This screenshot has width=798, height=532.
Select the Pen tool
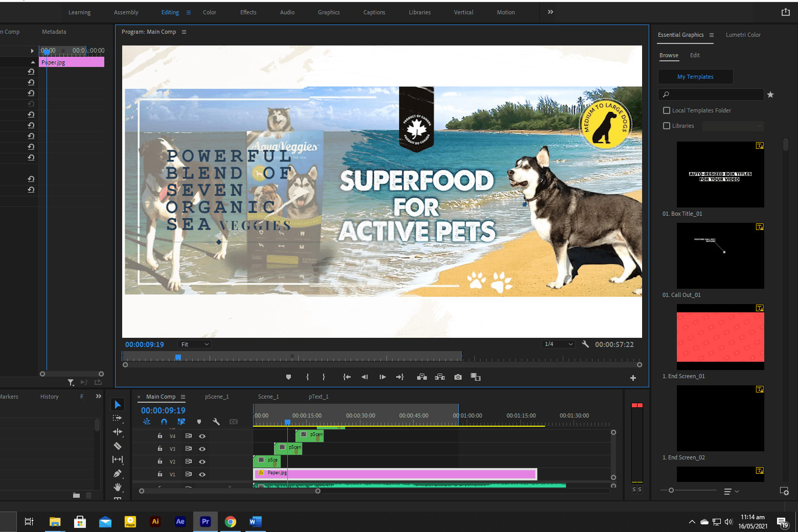[x=118, y=473]
